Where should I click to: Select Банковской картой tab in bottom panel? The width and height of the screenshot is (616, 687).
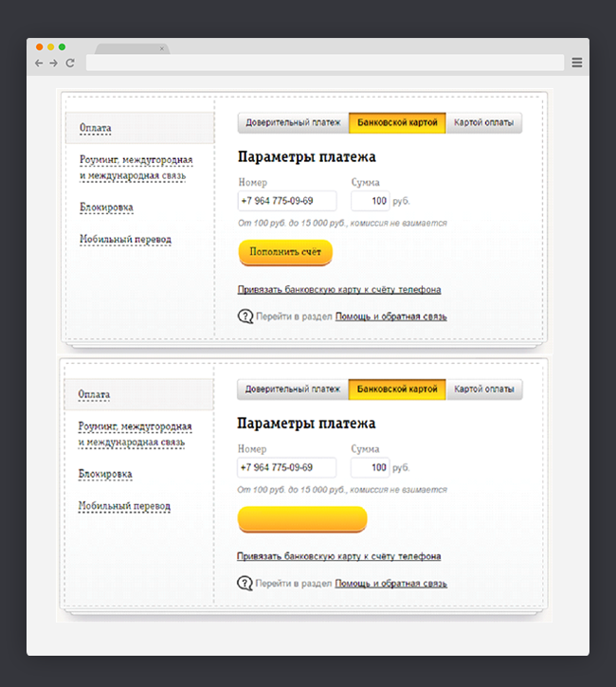(x=397, y=389)
